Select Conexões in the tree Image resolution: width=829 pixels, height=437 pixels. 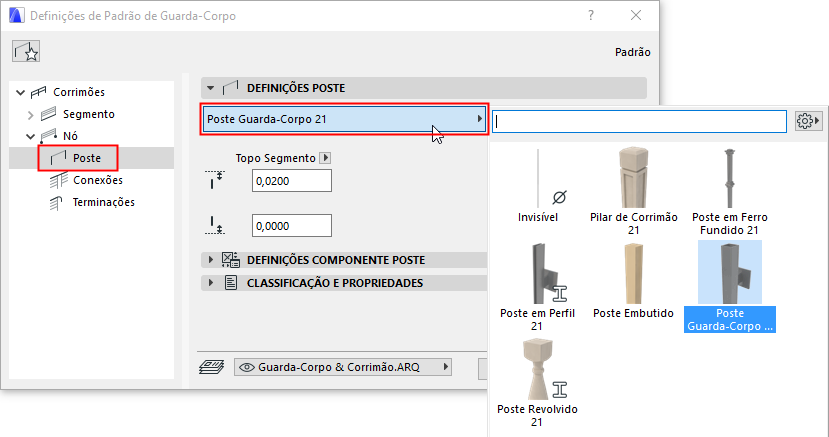[x=97, y=180]
